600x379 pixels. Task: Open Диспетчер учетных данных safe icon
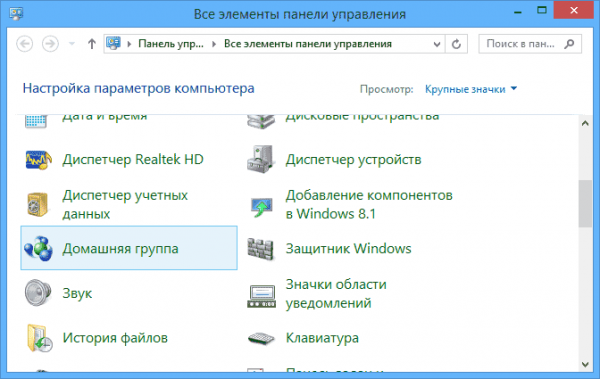pos(38,204)
